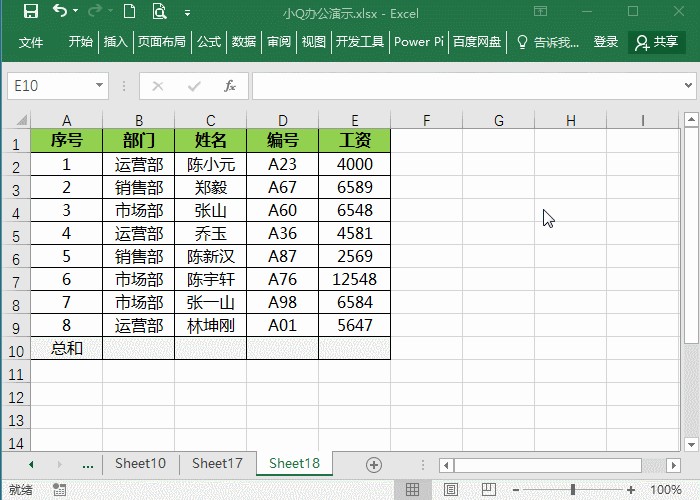
Task: Open the 公式 ribbon tab
Action: click(x=209, y=42)
